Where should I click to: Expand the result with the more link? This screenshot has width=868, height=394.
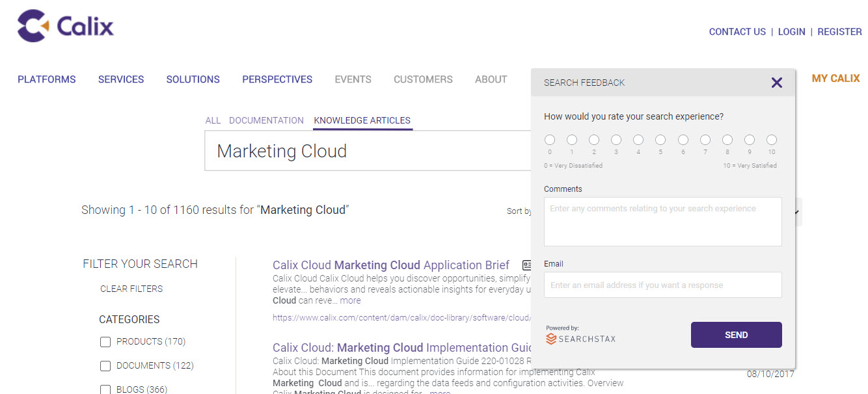pos(350,300)
